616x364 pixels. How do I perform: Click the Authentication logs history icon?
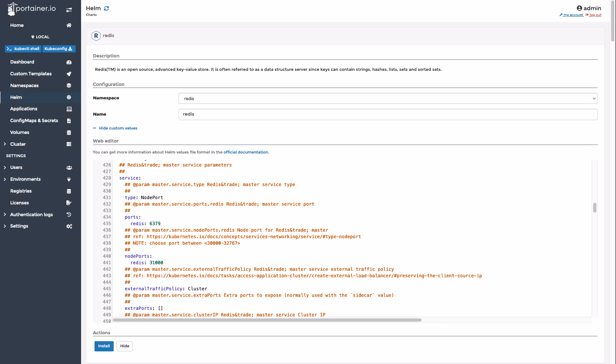(x=69, y=215)
